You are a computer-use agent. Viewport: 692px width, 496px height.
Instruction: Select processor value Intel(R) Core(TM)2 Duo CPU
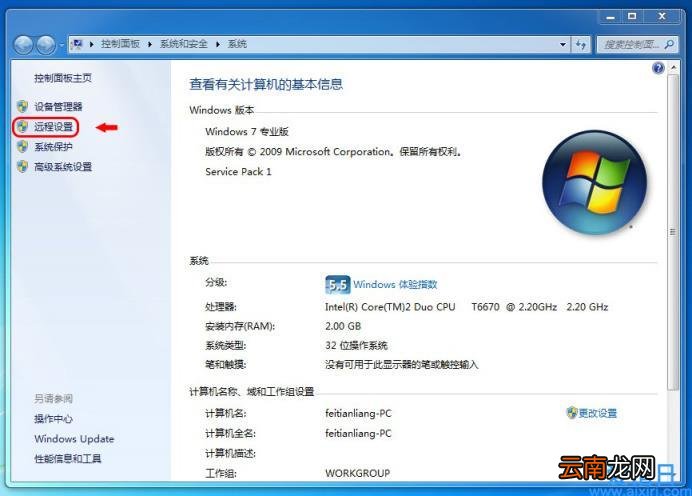coord(390,307)
